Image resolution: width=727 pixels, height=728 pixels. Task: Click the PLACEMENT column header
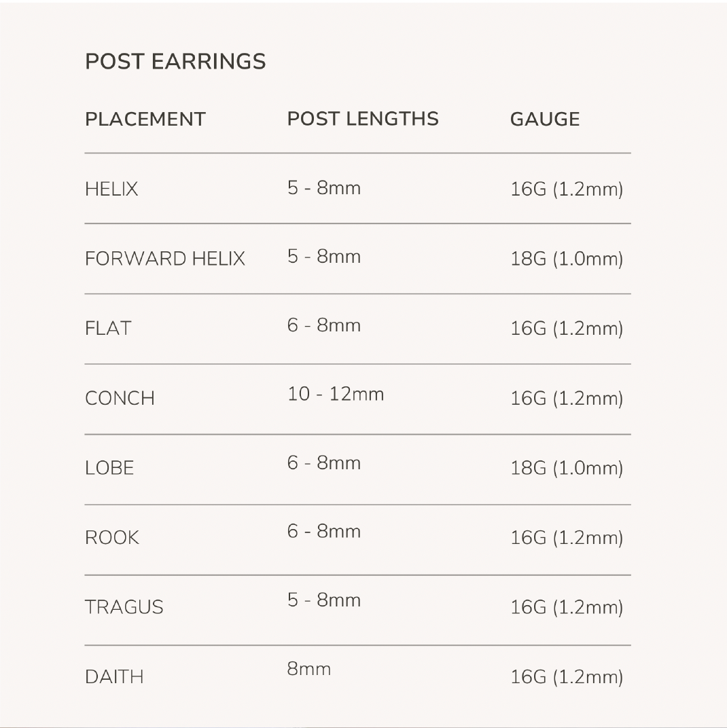pyautogui.click(x=145, y=120)
